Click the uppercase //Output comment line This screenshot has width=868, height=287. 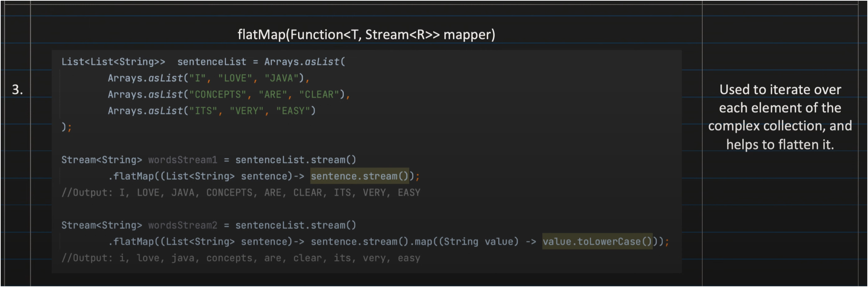(x=241, y=193)
